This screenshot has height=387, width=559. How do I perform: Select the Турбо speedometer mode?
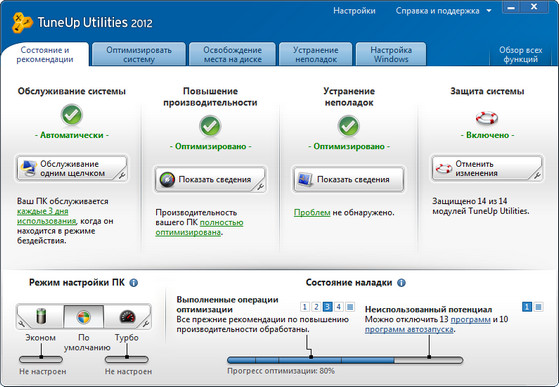tap(127, 316)
